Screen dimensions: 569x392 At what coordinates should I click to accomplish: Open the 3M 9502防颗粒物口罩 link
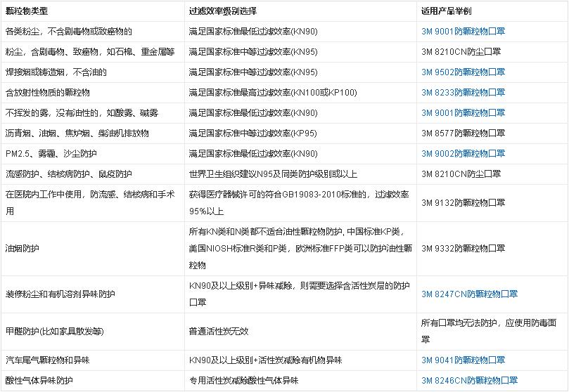[463, 72]
